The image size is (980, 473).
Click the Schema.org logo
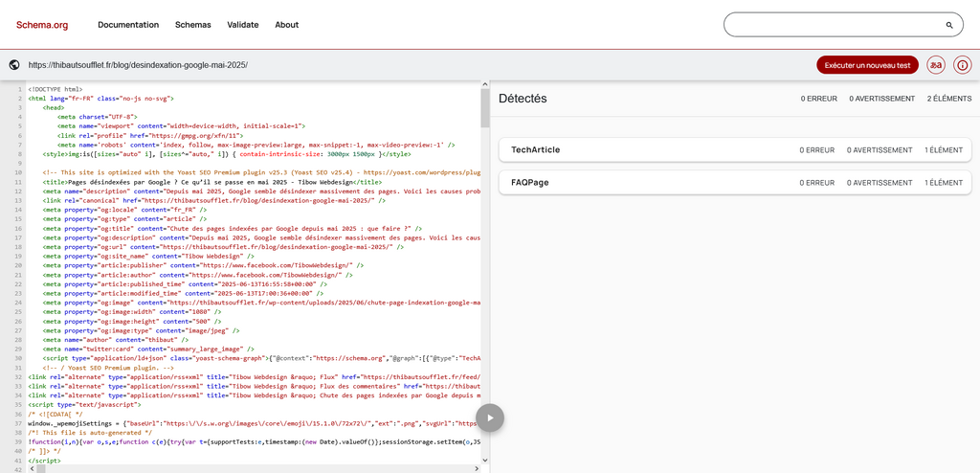click(x=42, y=25)
